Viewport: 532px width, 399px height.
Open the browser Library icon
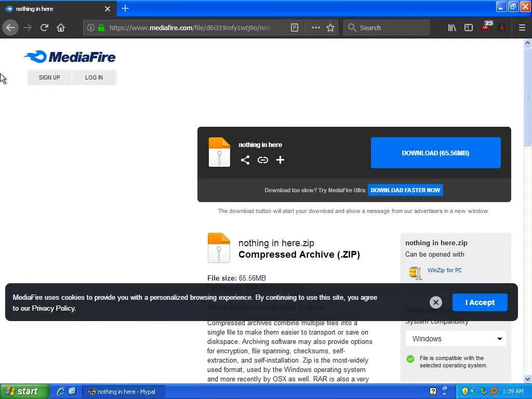tap(452, 28)
